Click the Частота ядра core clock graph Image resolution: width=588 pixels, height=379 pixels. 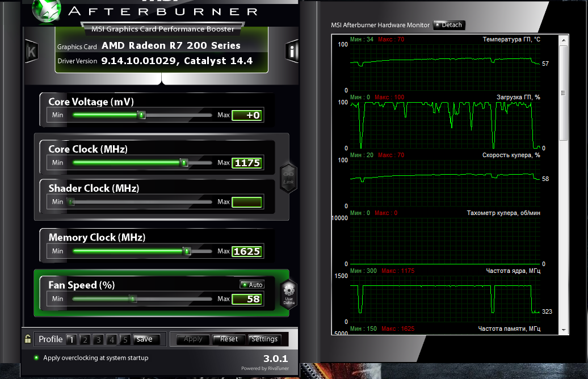coord(445,299)
